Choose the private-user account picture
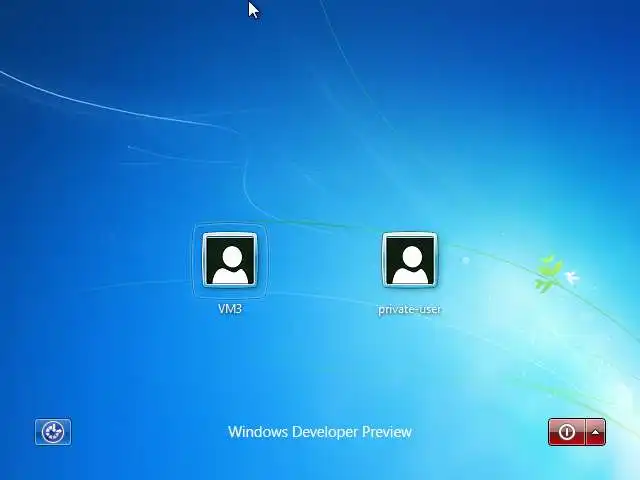Viewport: 640px width, 480px height. click(409, 260)
